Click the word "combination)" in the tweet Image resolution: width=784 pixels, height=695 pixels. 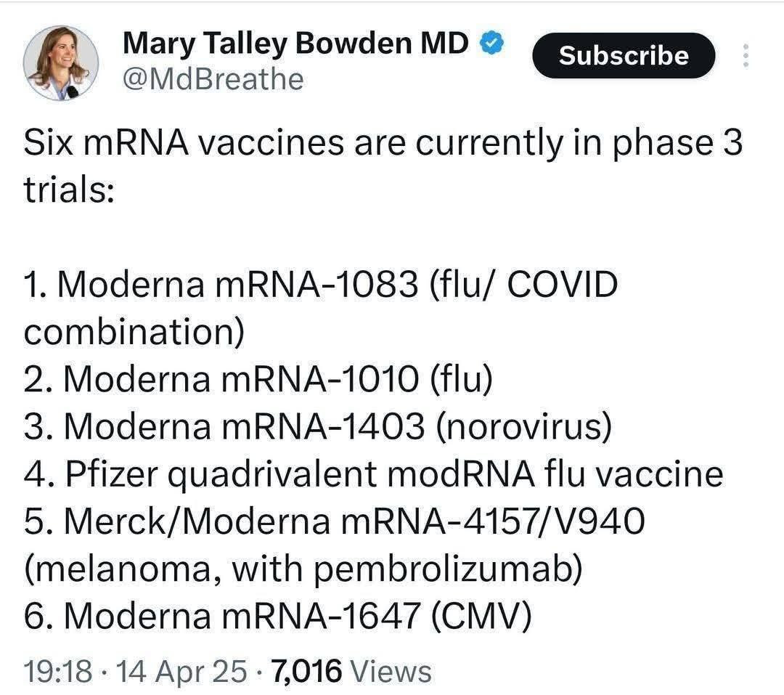click(x=134, y=332)
